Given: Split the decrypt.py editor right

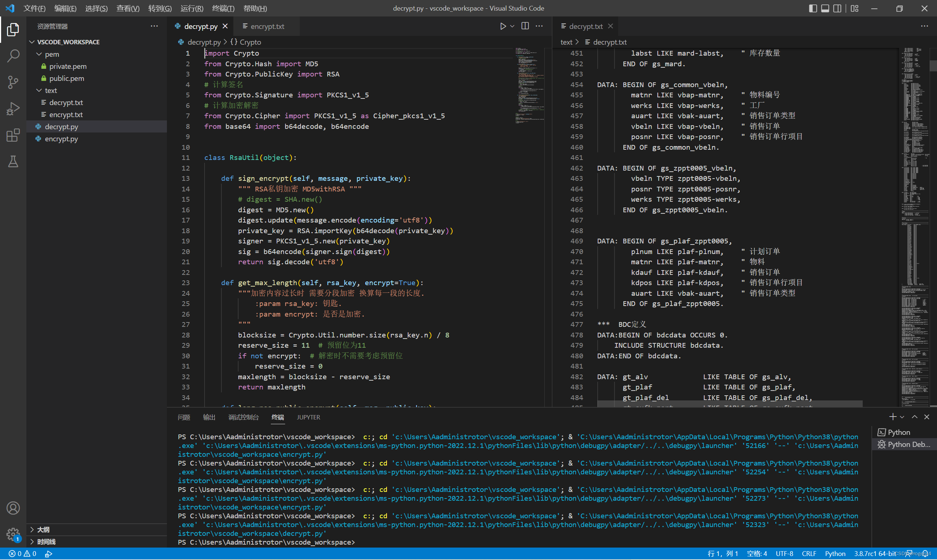Looking at the screenshot, I should point(525,26).
